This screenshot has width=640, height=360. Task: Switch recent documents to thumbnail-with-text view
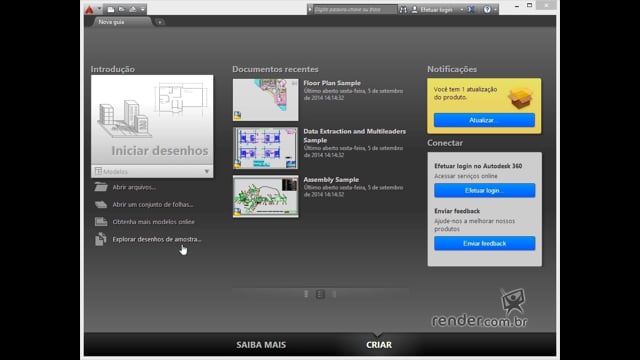(x=320, y=294)
